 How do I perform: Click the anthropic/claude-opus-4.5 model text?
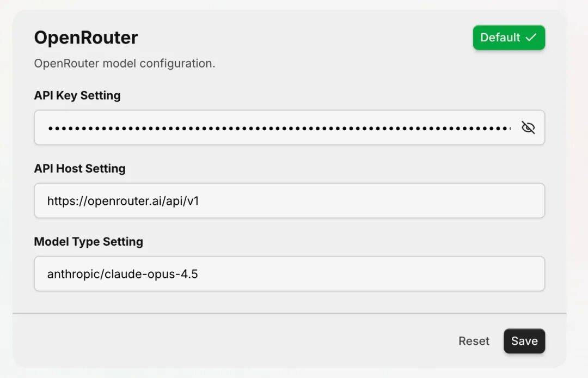click(x=122, y=274)
